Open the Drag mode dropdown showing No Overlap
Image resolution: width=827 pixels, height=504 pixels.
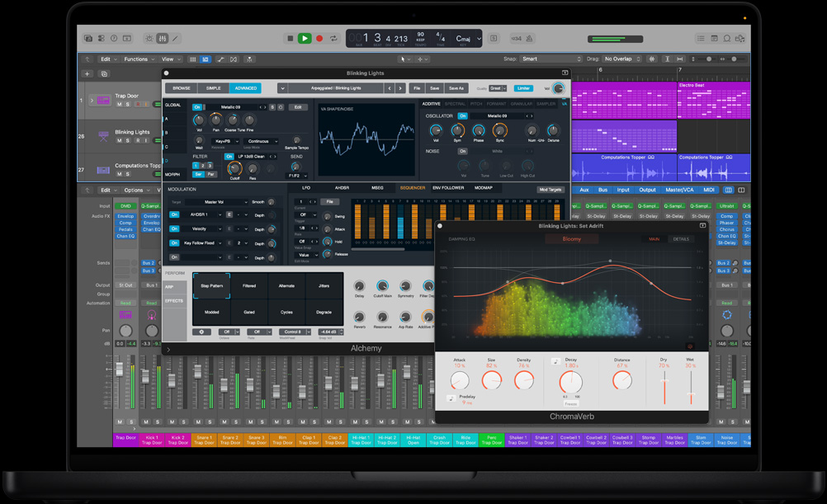tap(622, 59)
